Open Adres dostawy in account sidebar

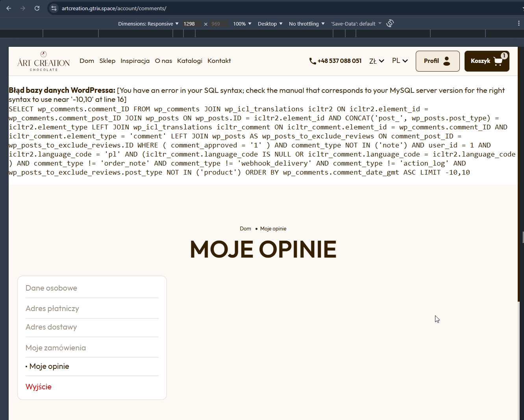pos(51,327)
